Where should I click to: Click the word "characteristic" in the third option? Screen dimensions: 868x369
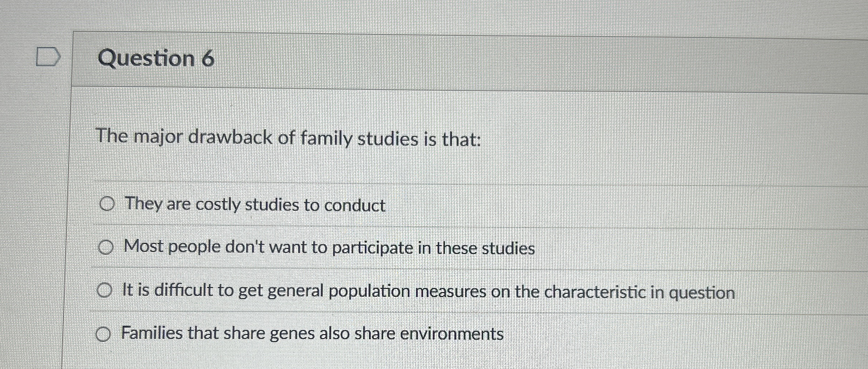(594, 292)
